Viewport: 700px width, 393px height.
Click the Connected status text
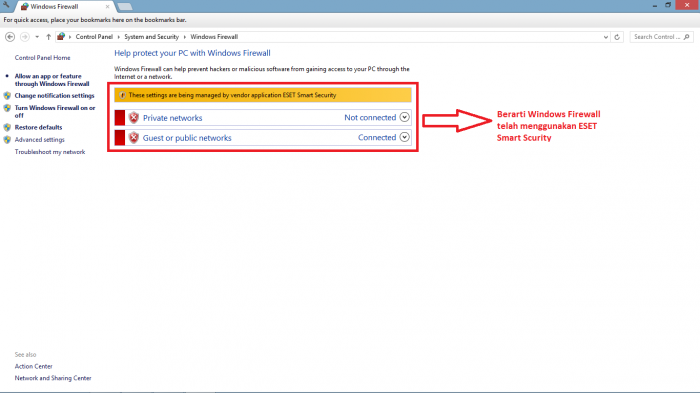click(x=377, y=138)
